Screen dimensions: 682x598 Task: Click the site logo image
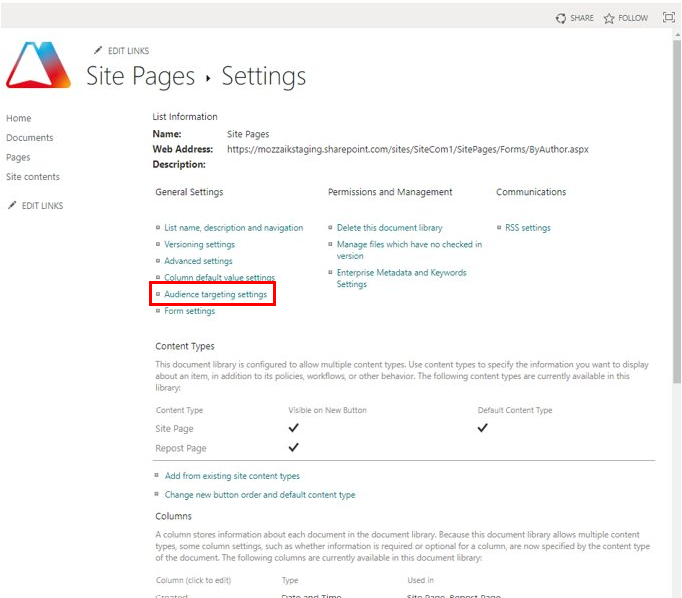coord(38,65)
